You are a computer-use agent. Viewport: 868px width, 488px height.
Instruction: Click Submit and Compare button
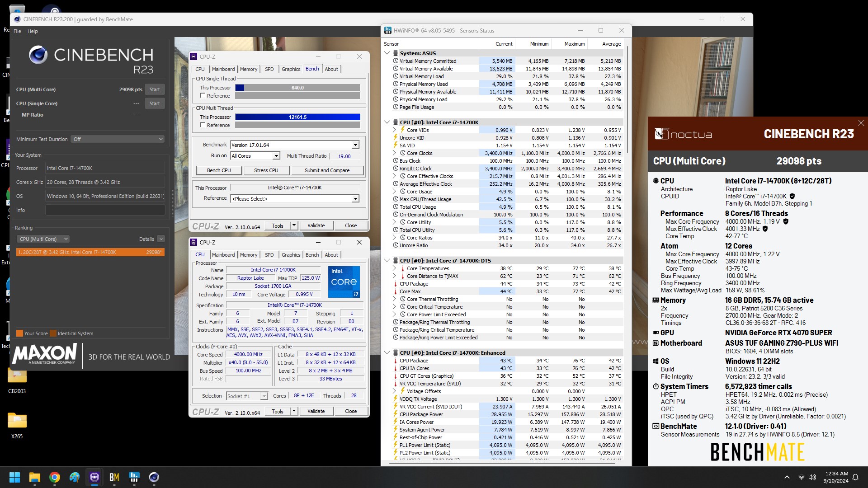pos(327,170)
